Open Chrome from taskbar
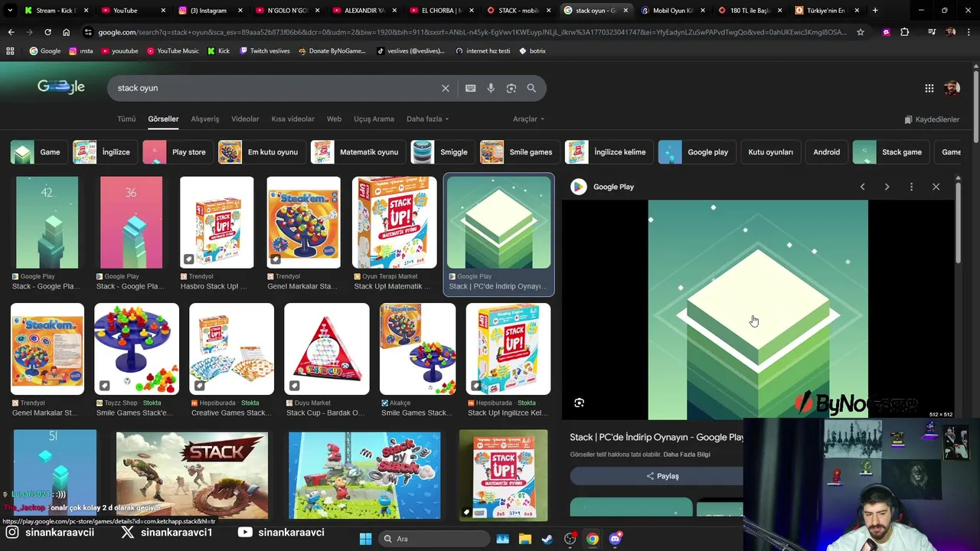Image resolution: width=980 pixels, height=551 pixels. [x=593, y=539]
